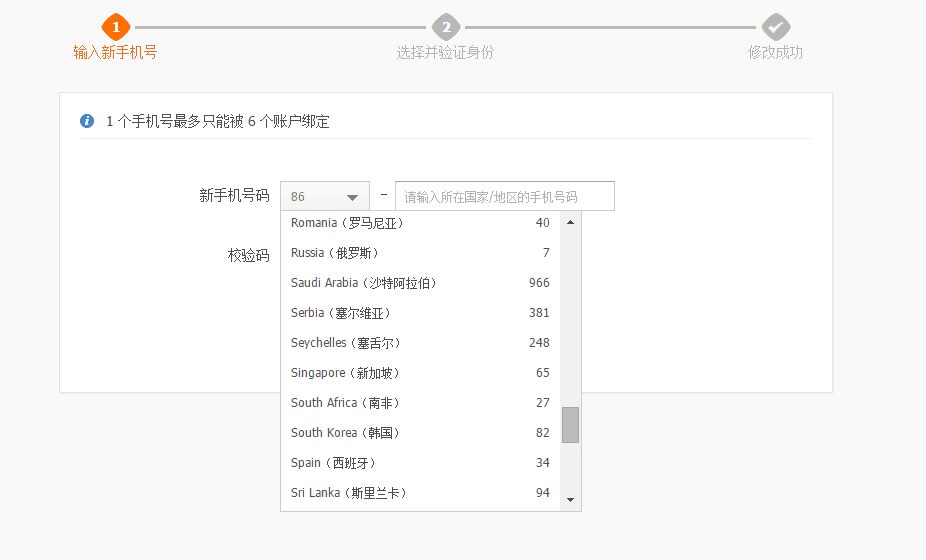Select Seychelles (塞舌尔) code 248
The image size is (926, 560).
pyautogui.click(x=420, y=343)
